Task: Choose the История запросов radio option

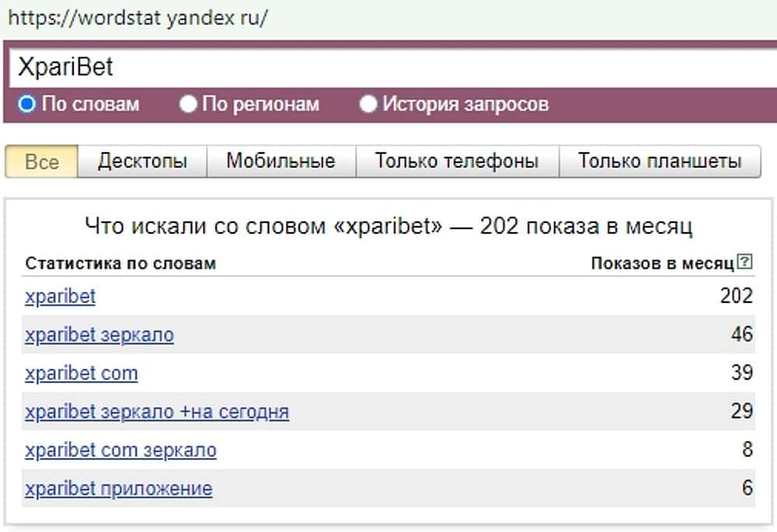Action: (368, 104)
